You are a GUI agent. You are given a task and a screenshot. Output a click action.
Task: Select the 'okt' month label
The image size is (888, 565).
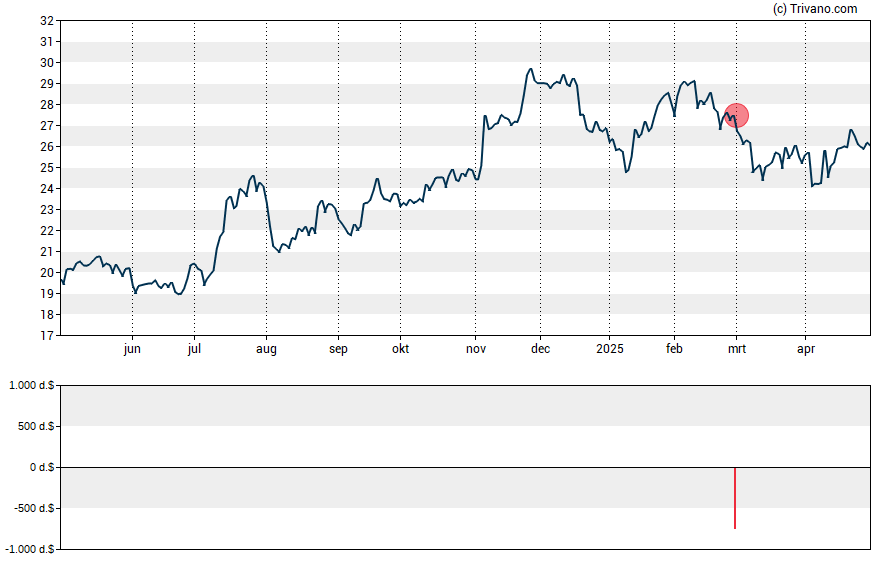(x=400, y=349)
